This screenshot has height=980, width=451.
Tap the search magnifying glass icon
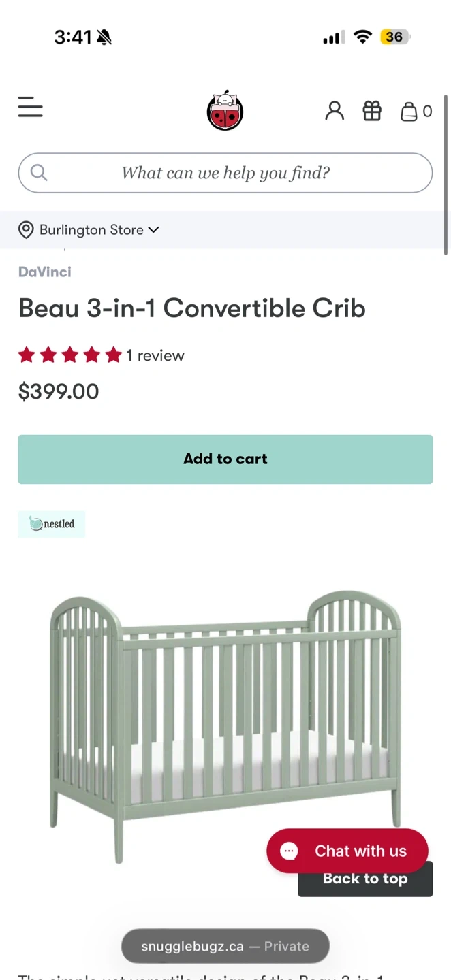(39, 173)
